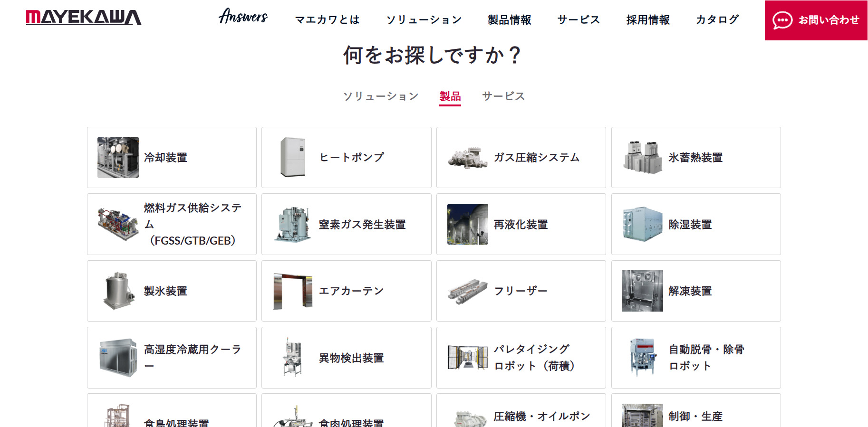Image resolution: width=868 pixels, height=427 pixels.
Task: Click the MAYEKAWA logo
Action: pyautogui.click(x=84, y=18)
